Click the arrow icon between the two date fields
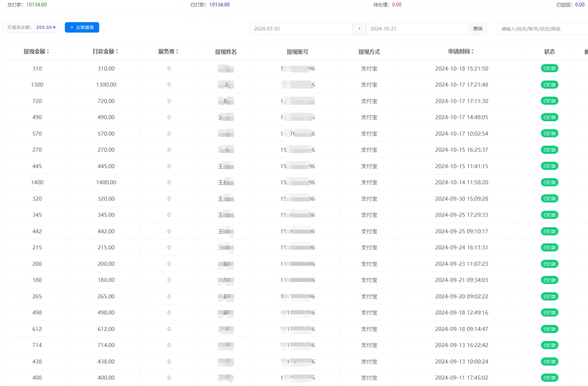This screenshot has width=588, height=386. (x=359, y=28)
